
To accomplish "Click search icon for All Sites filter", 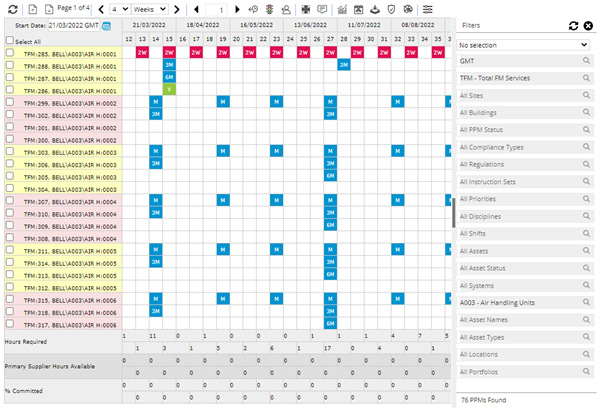I will point(586,95).
